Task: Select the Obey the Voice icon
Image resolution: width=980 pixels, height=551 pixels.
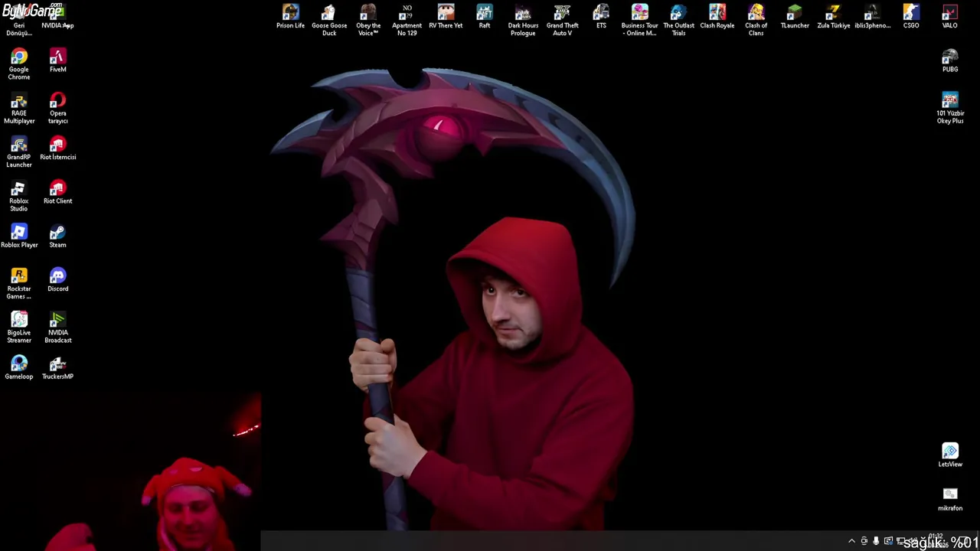Action: click(368, 20)
